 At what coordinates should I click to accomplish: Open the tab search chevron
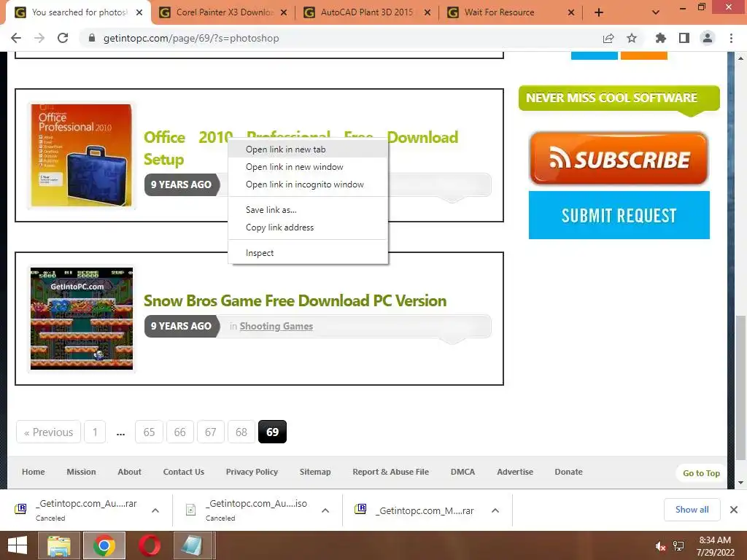coord(656,12)
